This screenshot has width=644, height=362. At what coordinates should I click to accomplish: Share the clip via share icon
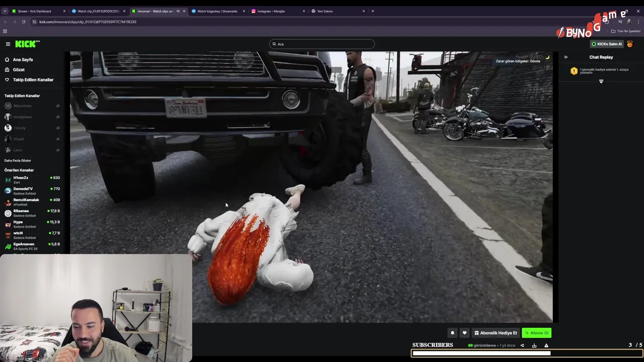tap(522, 345)
